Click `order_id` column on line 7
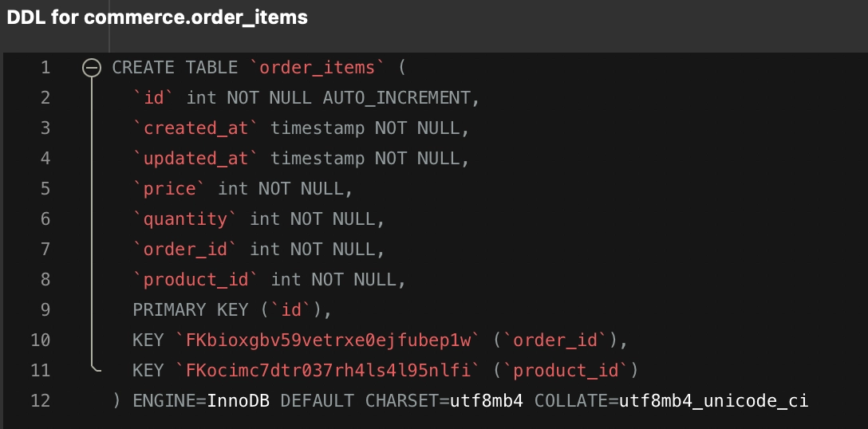The width and height of the screenshot is (868, 429). click(x=185, y=250)
